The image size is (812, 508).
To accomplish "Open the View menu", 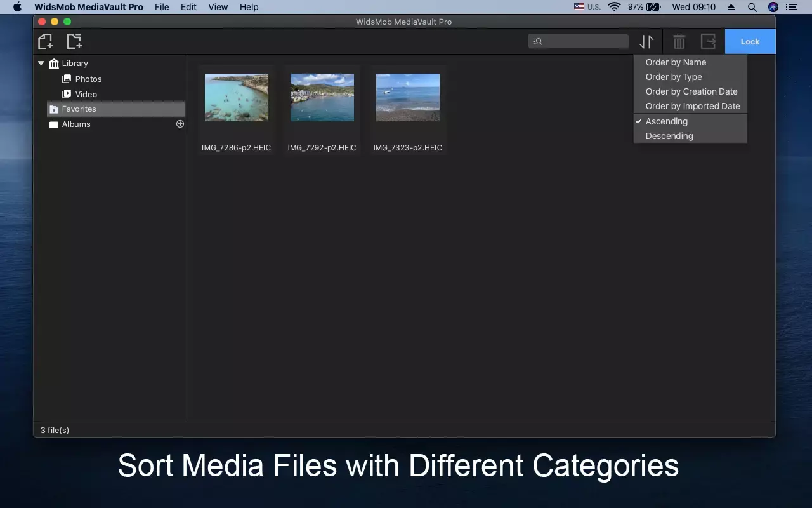I will (x=218, y=7).
